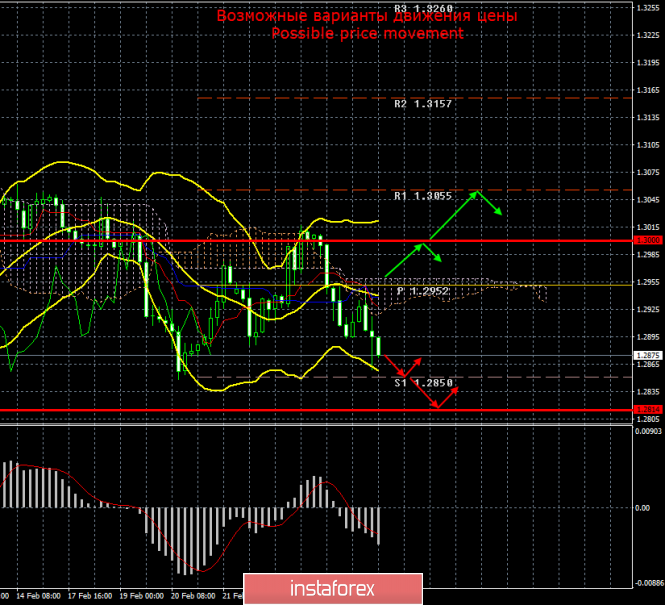
Task: Click the 'Possible price movement' title text
Action: click(367, 33)
